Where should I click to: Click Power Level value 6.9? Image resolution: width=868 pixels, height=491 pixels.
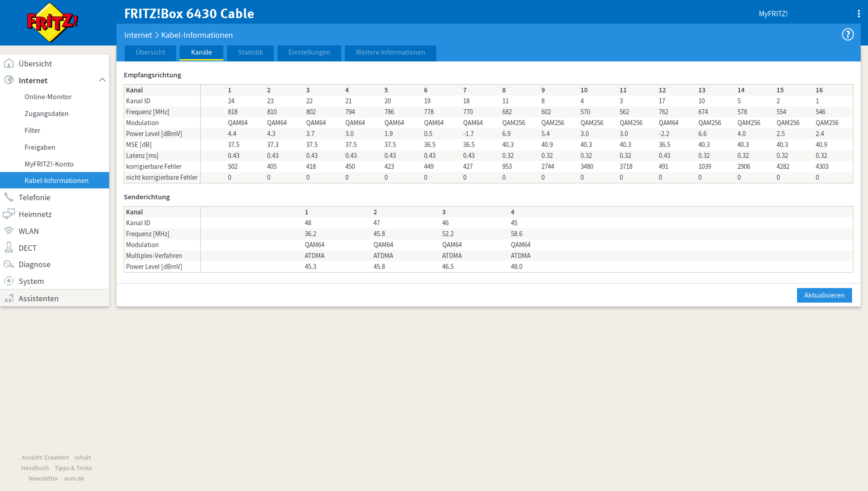506,134
